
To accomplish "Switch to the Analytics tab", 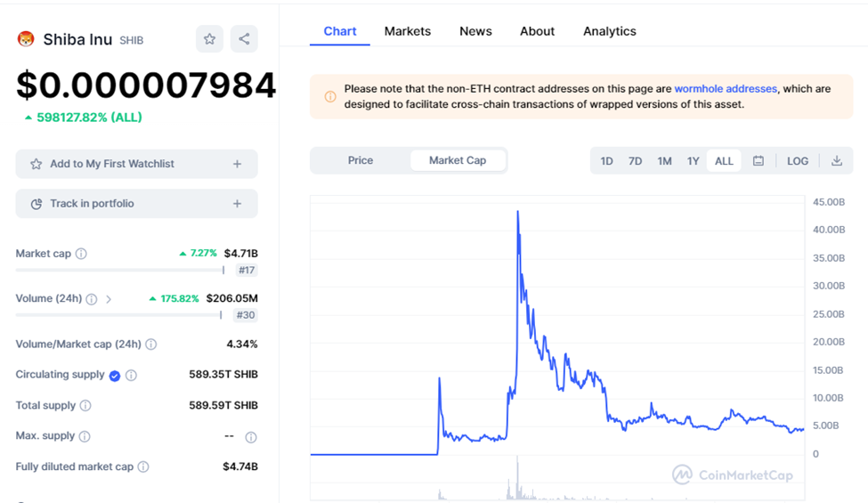I will (x=610, y=31).
